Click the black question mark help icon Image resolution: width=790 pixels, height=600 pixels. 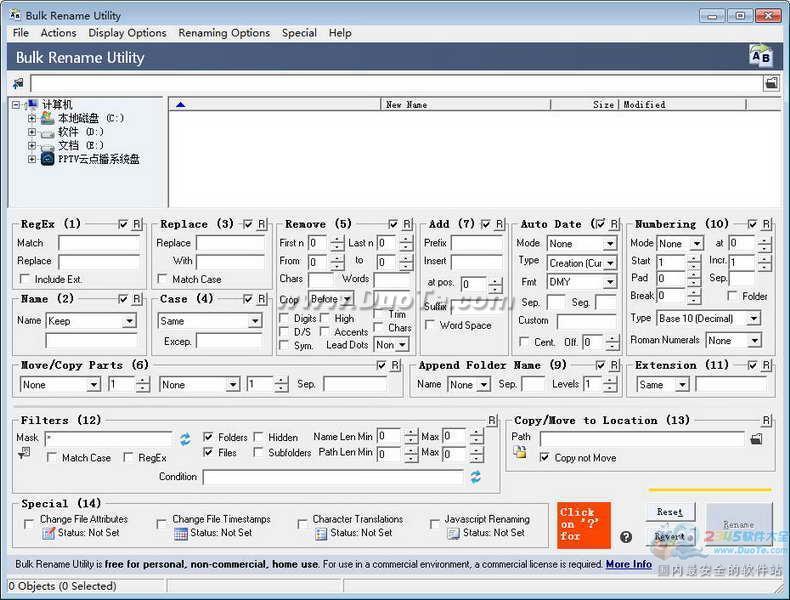click(626, 537)
